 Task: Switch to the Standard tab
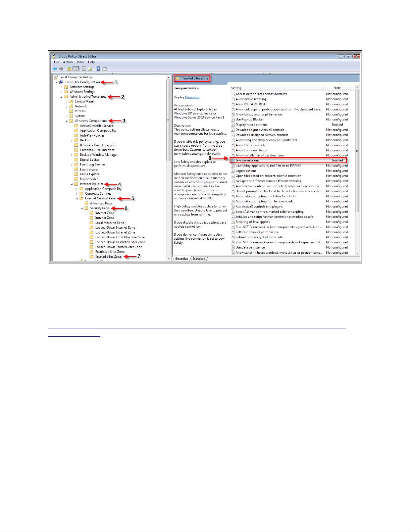click(199, 259)
